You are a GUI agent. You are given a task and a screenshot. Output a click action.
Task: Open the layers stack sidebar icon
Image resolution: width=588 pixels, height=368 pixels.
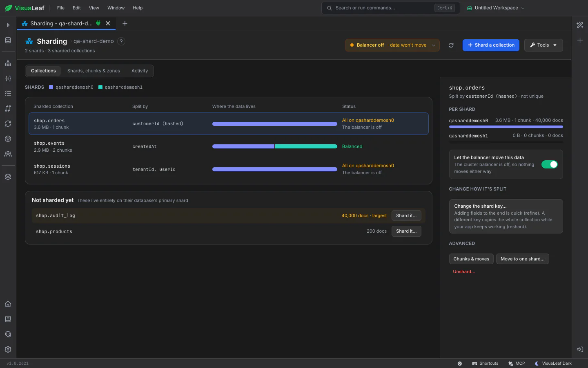[x=8, y=177]
